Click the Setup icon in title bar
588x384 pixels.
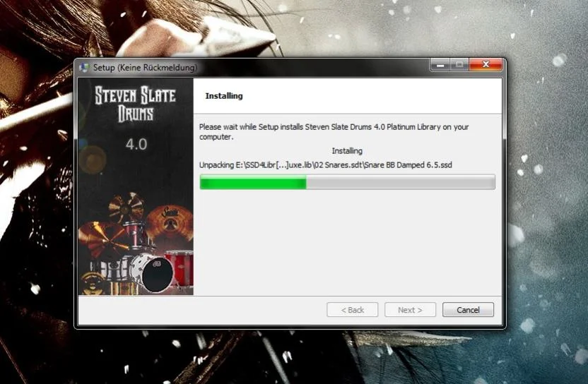tap(84, 68)
